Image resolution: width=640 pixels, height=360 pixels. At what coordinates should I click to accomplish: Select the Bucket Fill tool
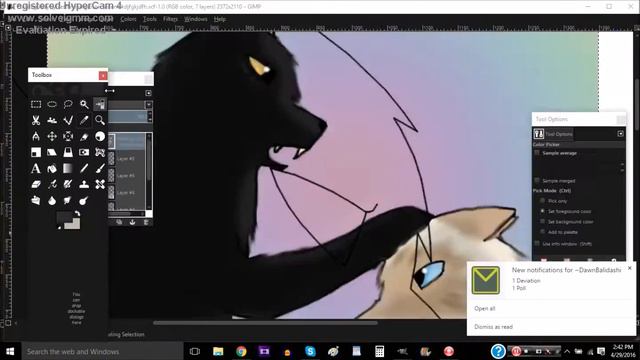click(x=52, y=168)
